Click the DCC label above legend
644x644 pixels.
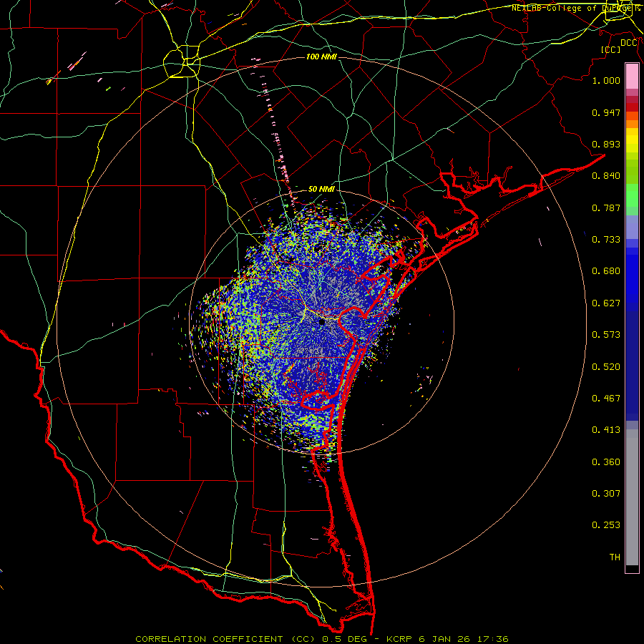click(629, 43)
